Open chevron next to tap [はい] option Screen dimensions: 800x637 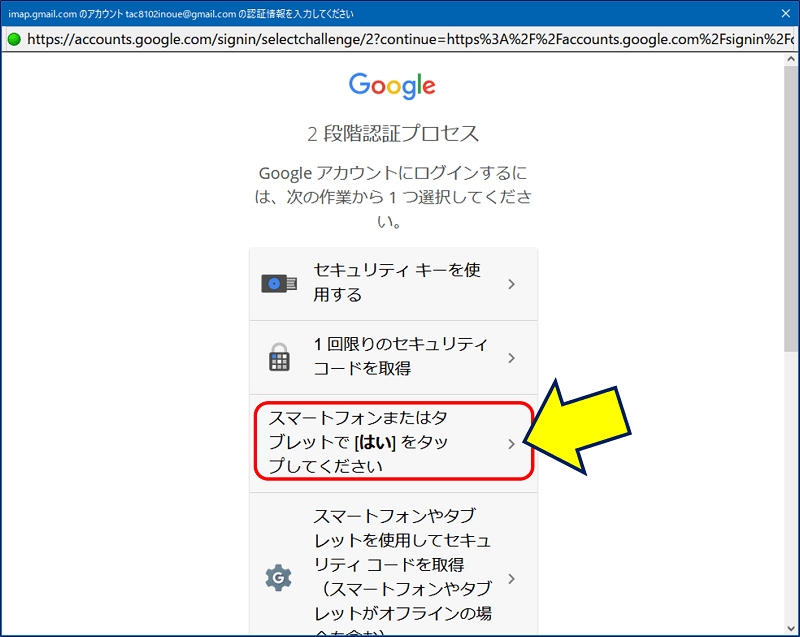pos(511,444)
